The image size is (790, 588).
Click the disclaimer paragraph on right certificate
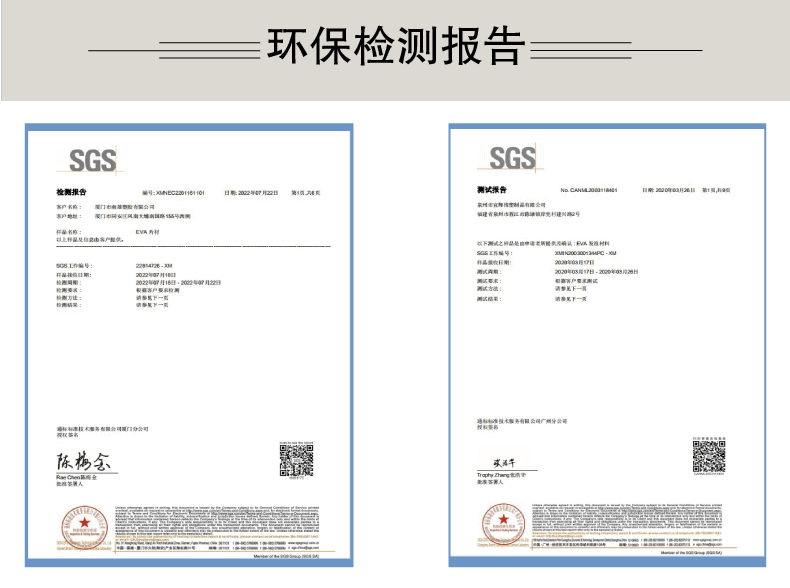tap(627, 519)
